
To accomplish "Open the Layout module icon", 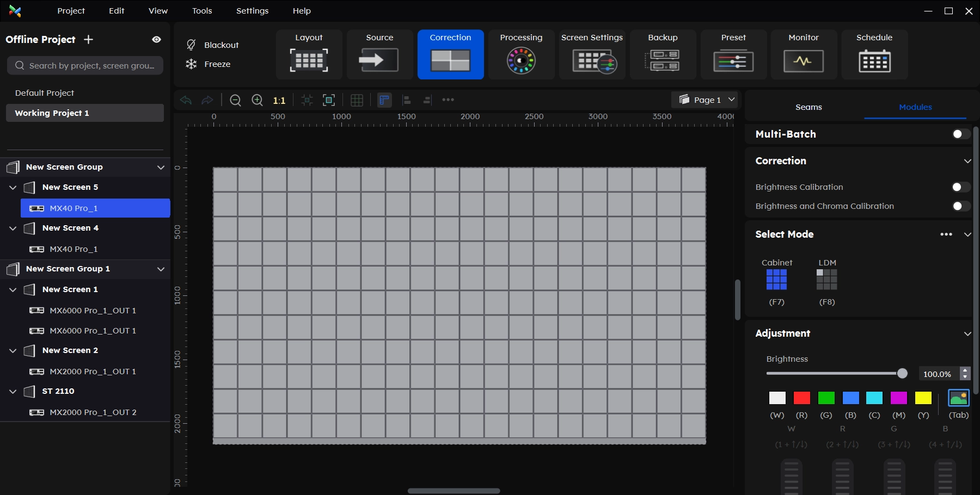I will coord(309,60).
